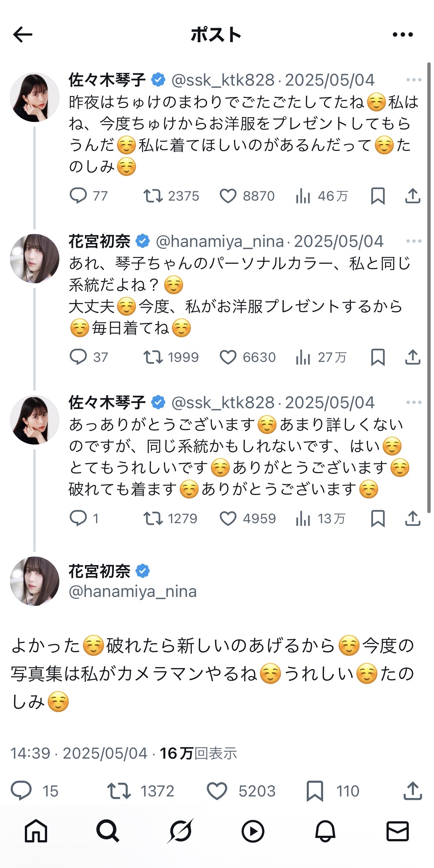Like the post with 8870 likes
This screenshot has height=868, width=434.
pyautogui.click(x=228, y=196)
